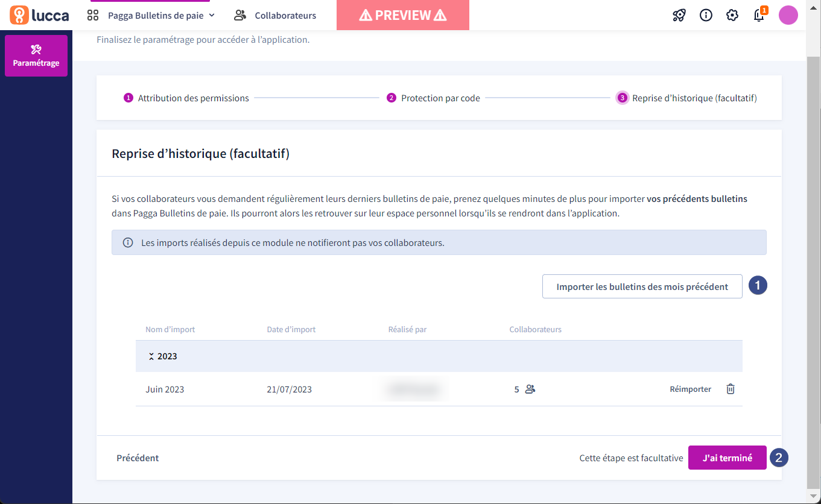This screenshot has width=821, height=504.
Task: Click the Juin 2023 import name
Action: [165, 389]
